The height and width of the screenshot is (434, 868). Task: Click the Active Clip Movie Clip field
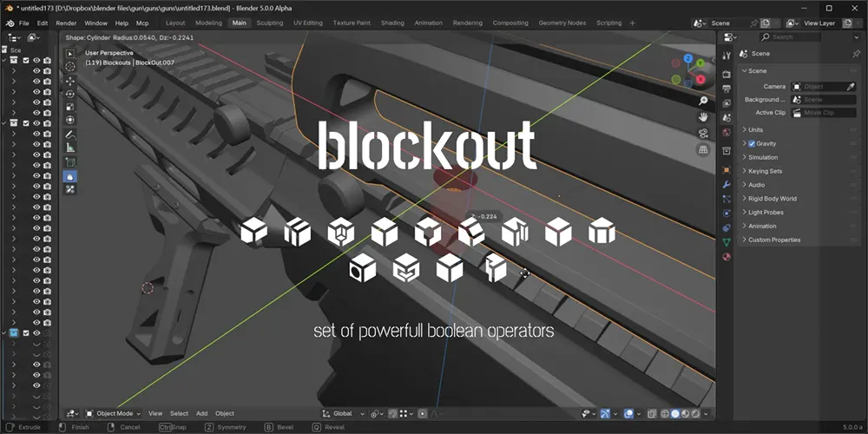coord(823,113)
